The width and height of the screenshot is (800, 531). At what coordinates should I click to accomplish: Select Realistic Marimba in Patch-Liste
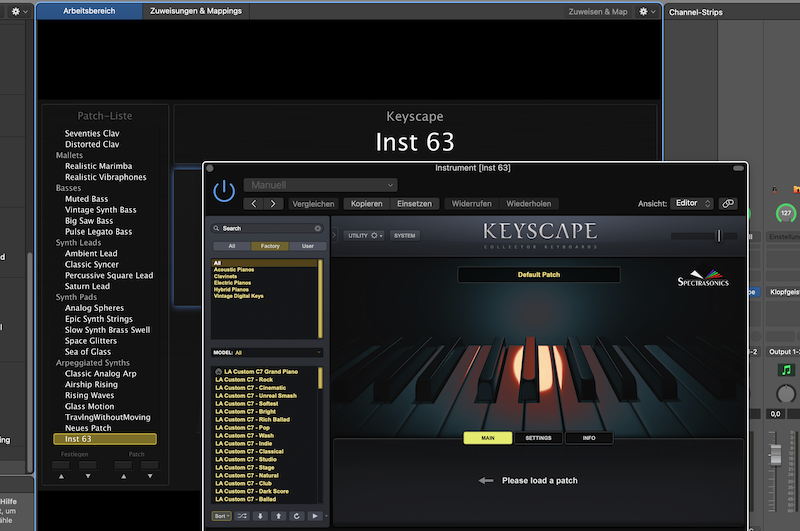(x=98, y=166)
